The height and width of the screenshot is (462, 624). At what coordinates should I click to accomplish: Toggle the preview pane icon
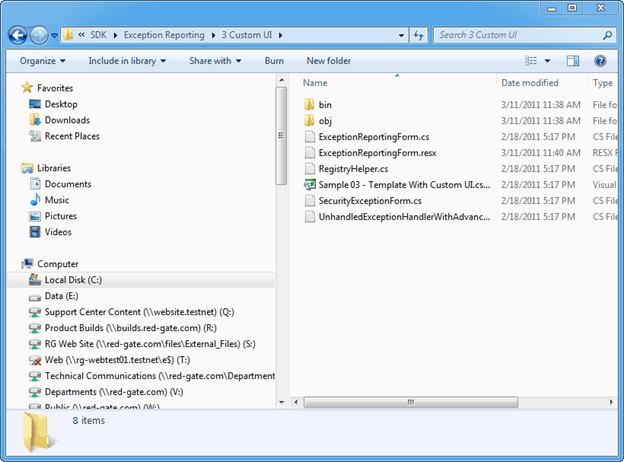(x=573, y=61)
